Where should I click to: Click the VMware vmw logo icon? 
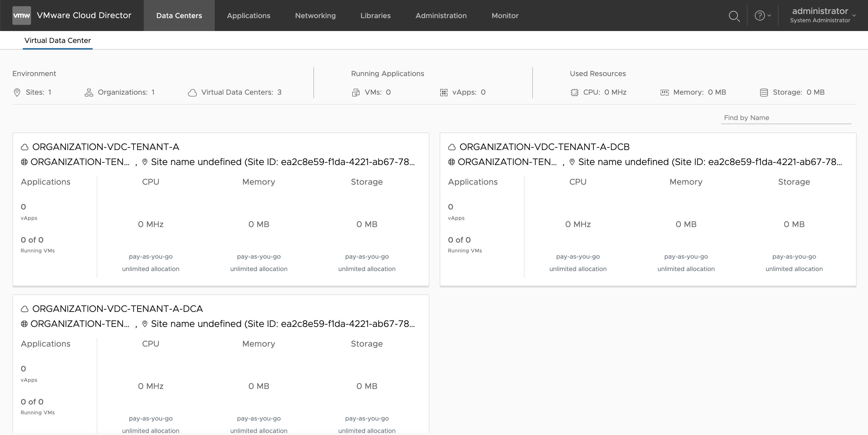(x=21, y=16)
